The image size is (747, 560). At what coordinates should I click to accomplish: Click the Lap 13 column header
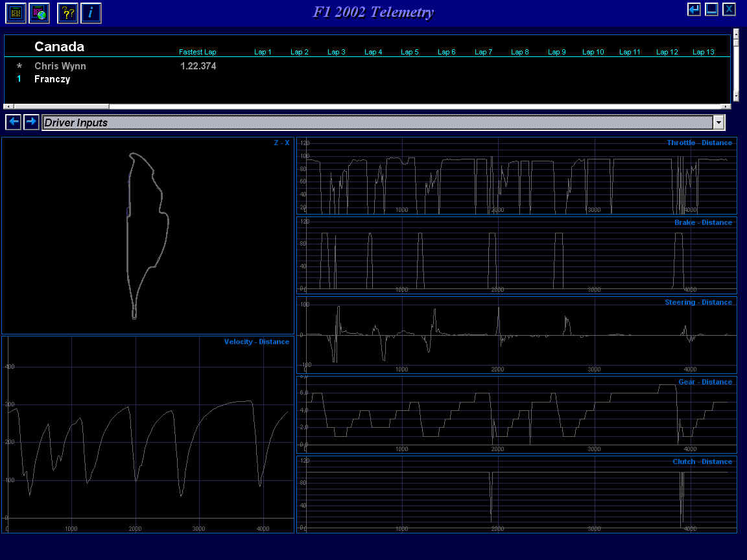click(703, 52)
